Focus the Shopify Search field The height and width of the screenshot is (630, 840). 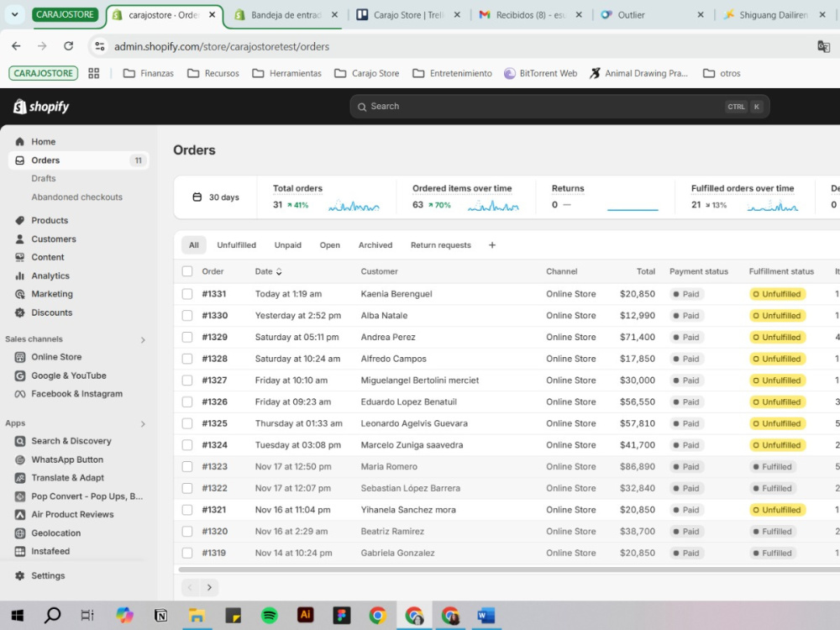click(x=559, y=106)
